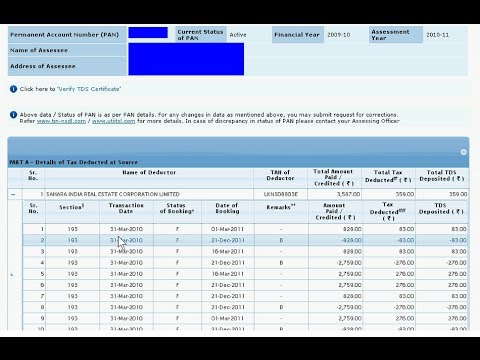Click 'Remarks' column header
The width and height of the screenshot is (480, 360).
point(281,207)
